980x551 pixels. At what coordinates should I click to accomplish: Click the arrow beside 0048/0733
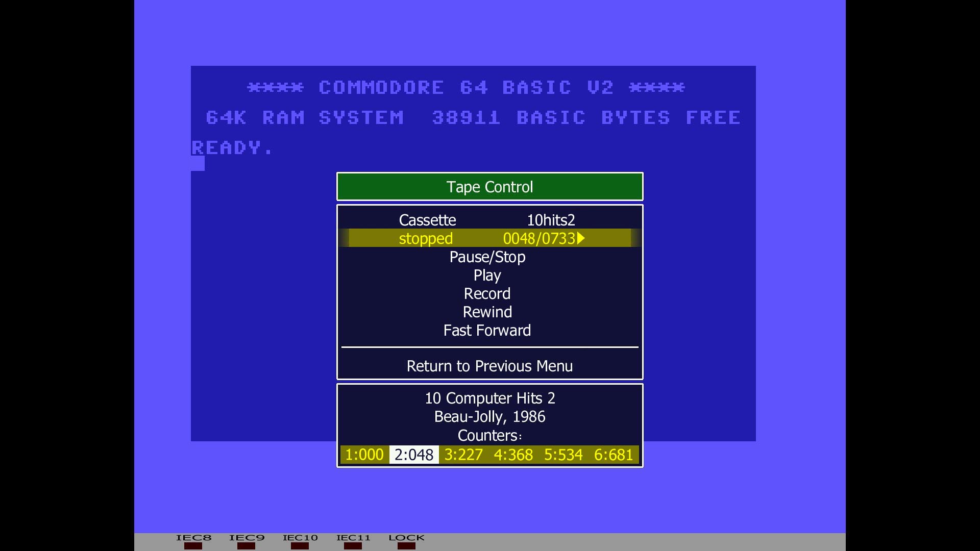click(x=581, y=238)
